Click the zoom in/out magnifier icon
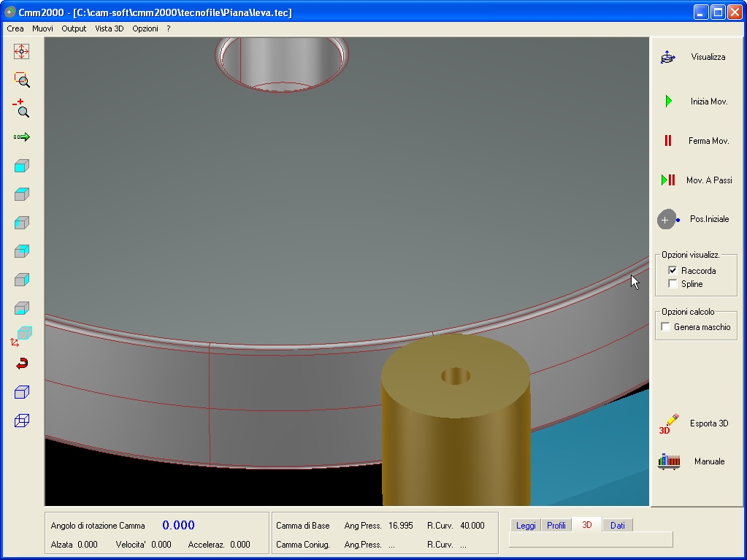The width and height of the screenshot is (747, 560). click(21, 108)
